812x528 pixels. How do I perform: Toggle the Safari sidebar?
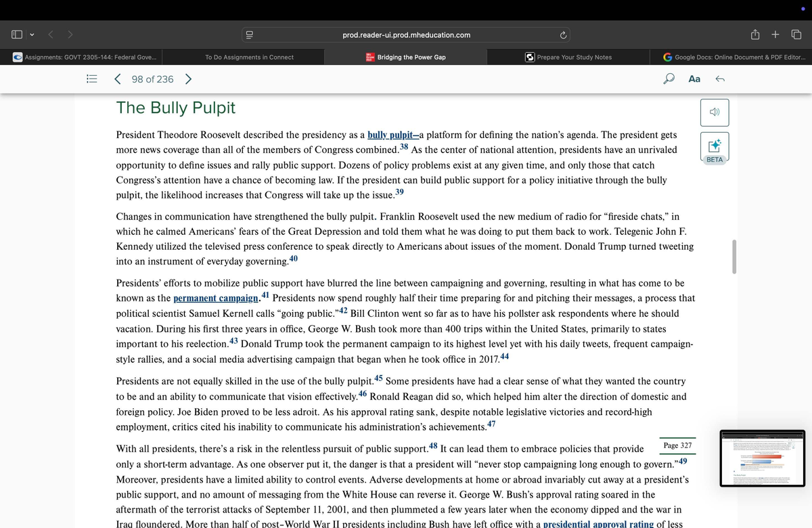18,35
